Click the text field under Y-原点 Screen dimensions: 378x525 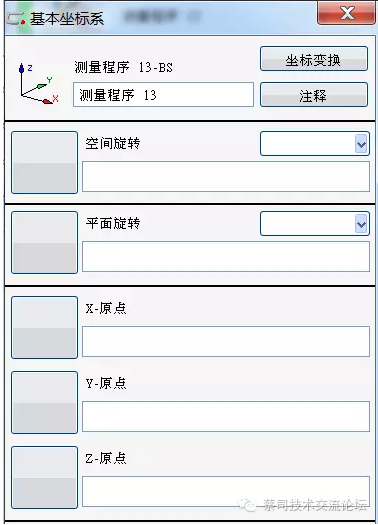[x=226, y=417]
